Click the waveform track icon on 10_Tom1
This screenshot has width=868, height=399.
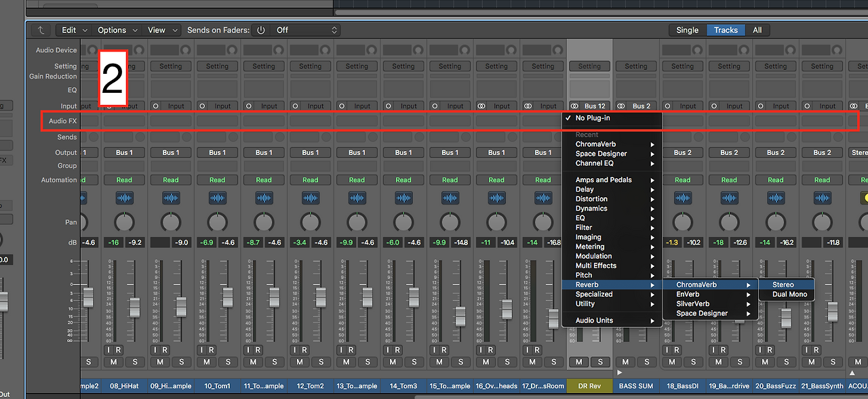pos(217,197)
